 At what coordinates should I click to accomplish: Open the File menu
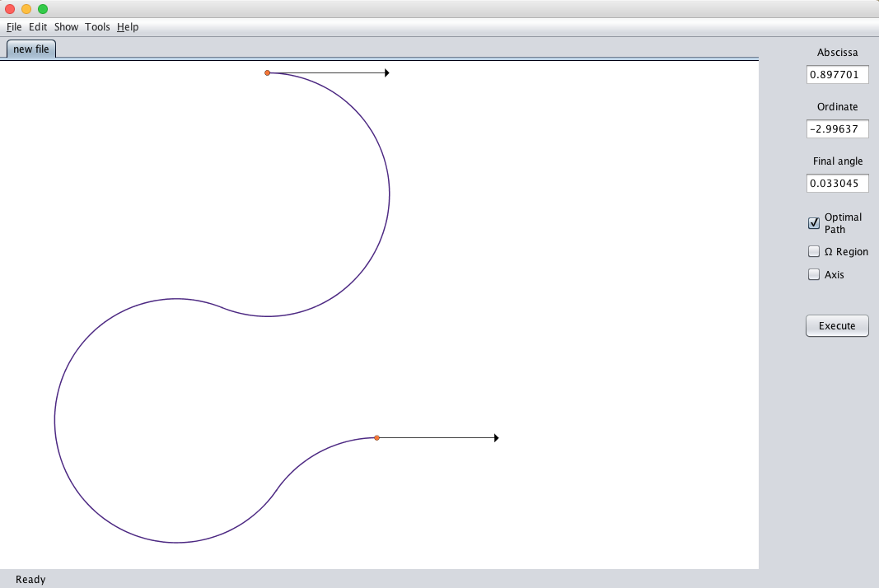click(x=14, y=27)
